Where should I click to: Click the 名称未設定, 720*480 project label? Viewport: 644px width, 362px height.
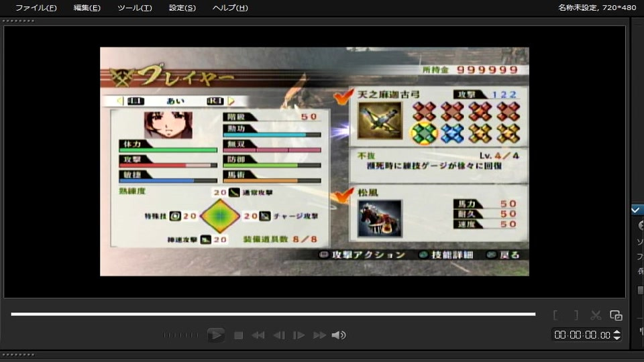click(597, 7)
